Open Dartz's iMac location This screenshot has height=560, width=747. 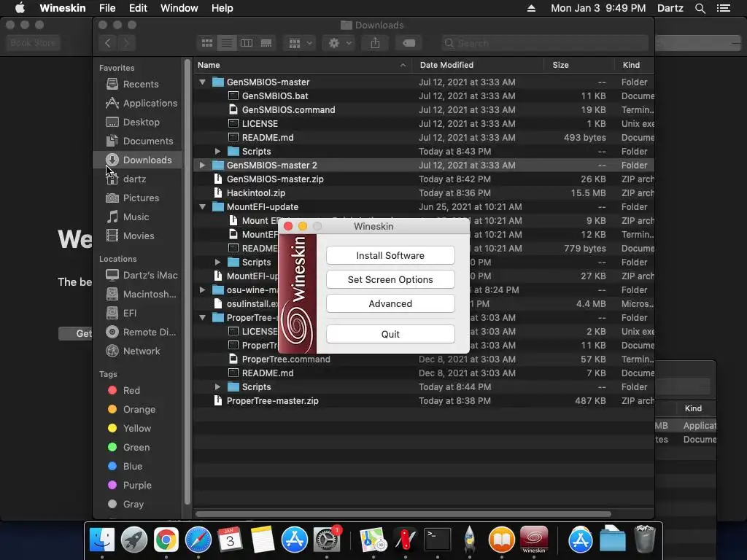coord(137,275)
